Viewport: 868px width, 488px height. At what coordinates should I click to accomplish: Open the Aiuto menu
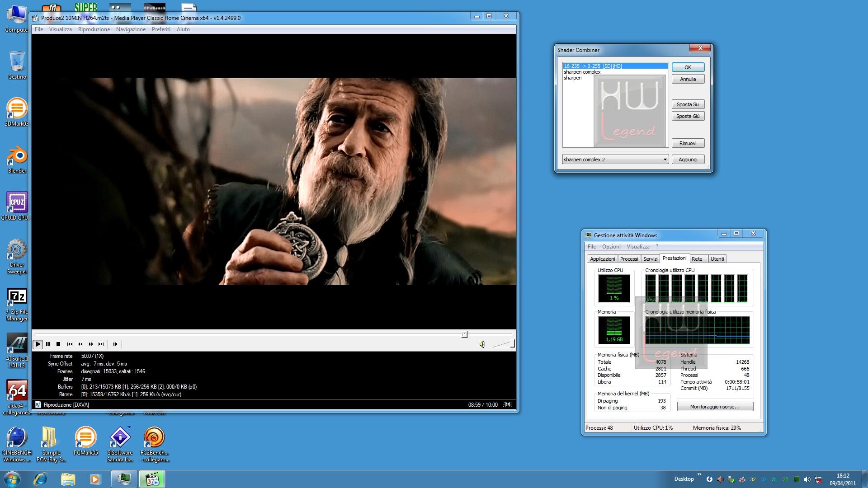point(183,29)
